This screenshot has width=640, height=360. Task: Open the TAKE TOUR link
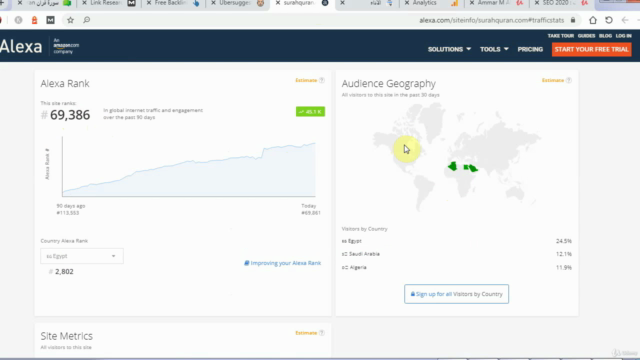pos(560,36)
